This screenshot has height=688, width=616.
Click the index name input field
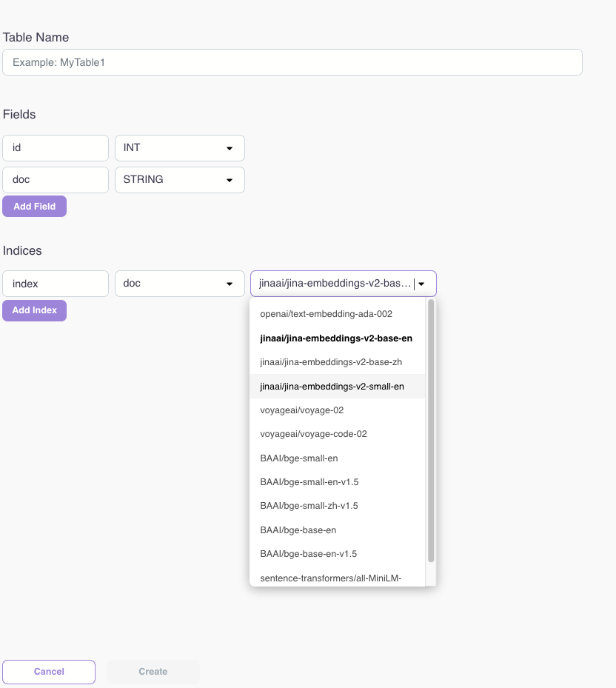pos(56,284)
